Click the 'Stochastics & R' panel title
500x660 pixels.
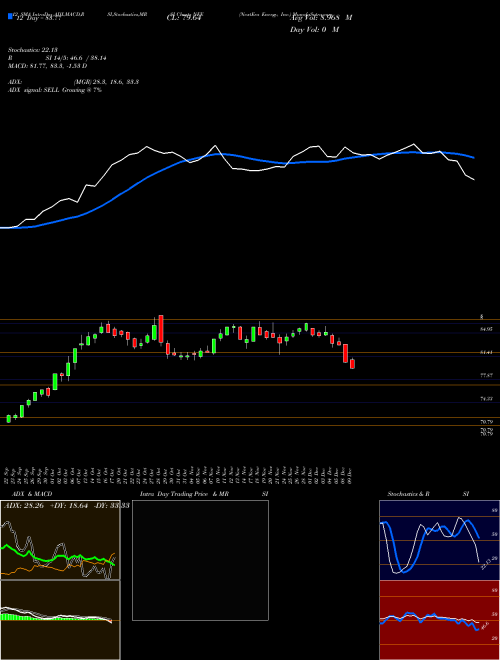pos(408,494)
